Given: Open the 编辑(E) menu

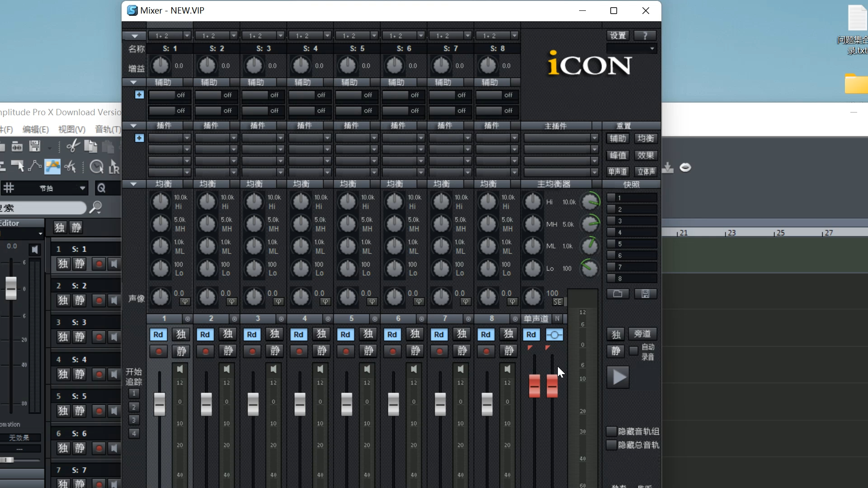Looking at the screenshot, I should (35, 130).
